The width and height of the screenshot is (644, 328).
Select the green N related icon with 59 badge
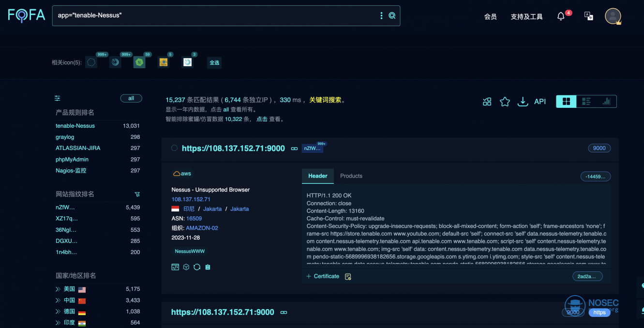(139, 62)
